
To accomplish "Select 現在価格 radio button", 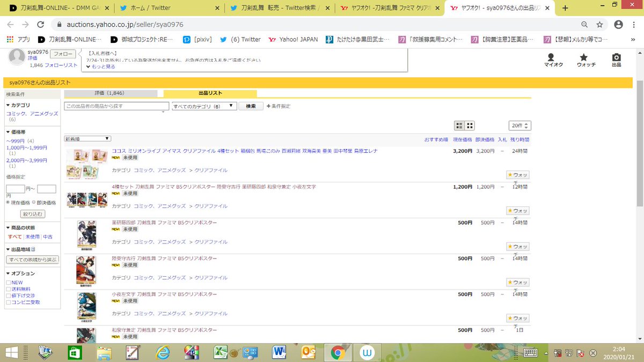I will coord(8,202).
